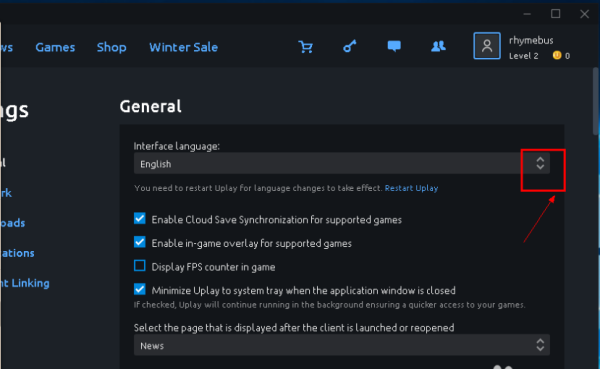Open the friends list icon
Image resolution: width=600 pixels, height=369 pixels.
pyautogui.click(x=439, y=46)
